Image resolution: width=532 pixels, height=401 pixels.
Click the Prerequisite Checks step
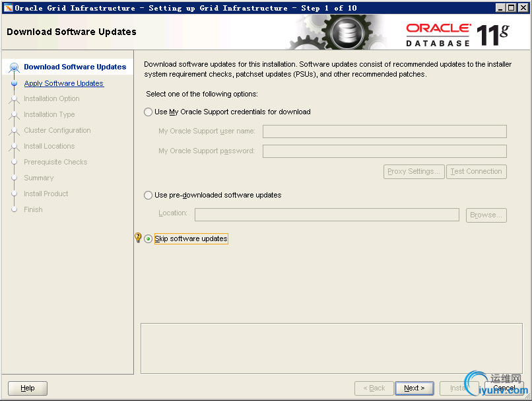tap(55, 163)
